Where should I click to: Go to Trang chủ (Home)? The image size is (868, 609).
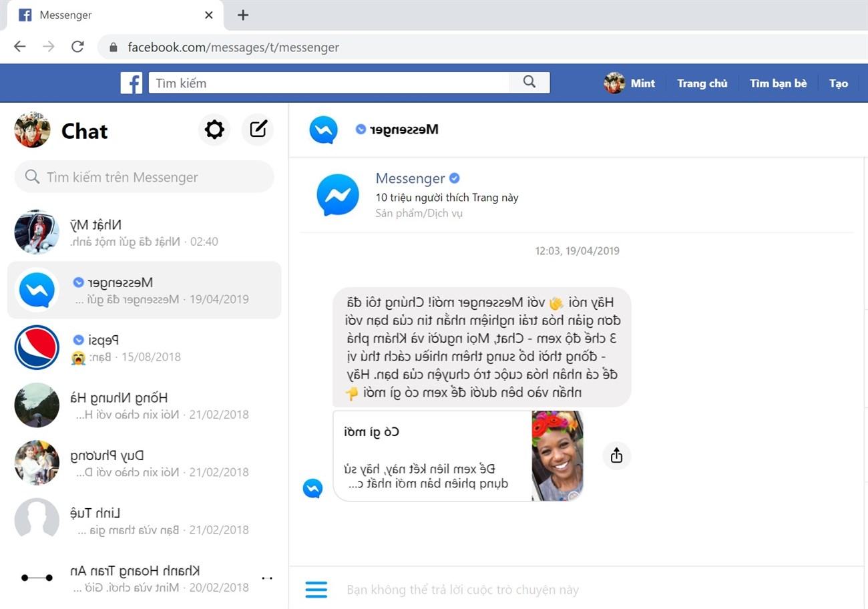702,83
